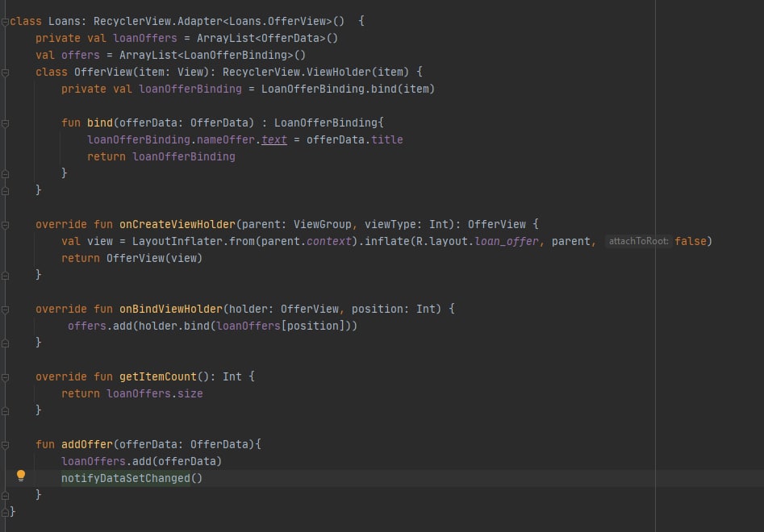Click return OfferView(view) statement
The height and width of the screenshot is (532, 764).
132,259
